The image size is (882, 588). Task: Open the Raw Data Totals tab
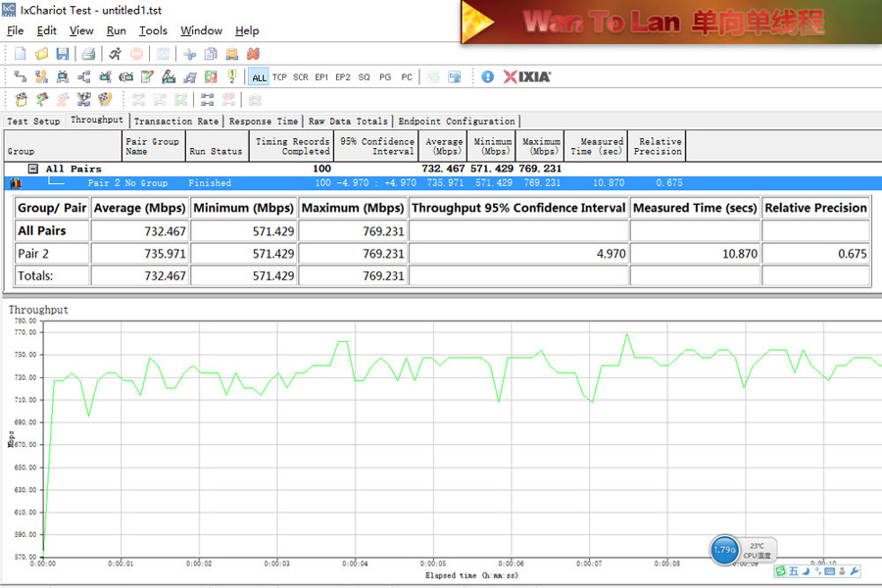pos(348,122)
